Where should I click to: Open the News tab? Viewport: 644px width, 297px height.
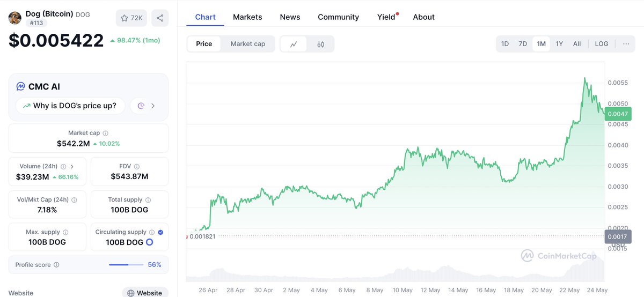[290, 17]
